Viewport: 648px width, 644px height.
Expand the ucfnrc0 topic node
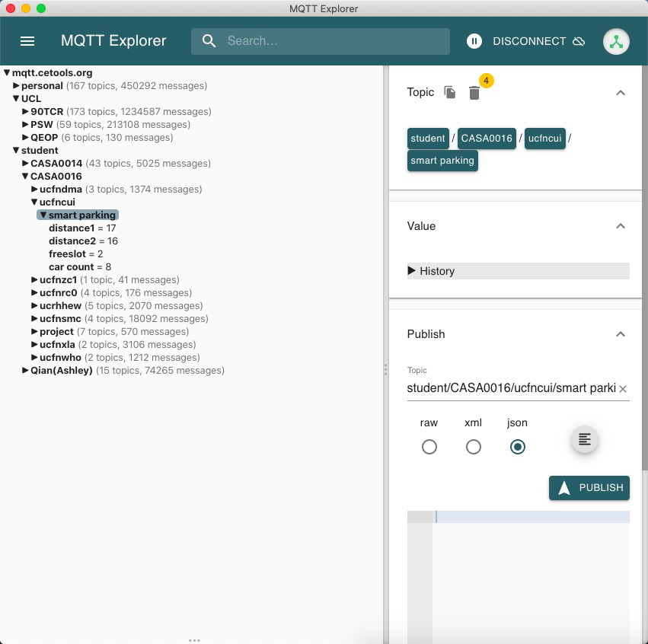[x=35, y=292]
